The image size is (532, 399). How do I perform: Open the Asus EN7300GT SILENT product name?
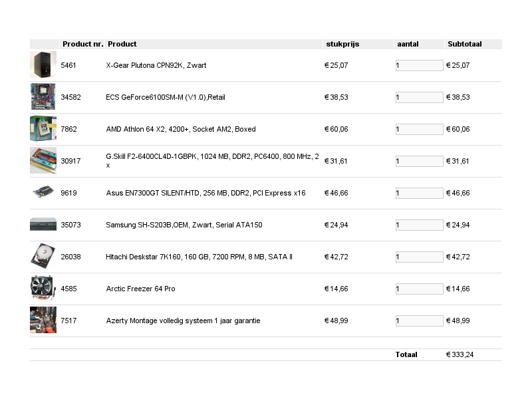(x=205, y=193)
